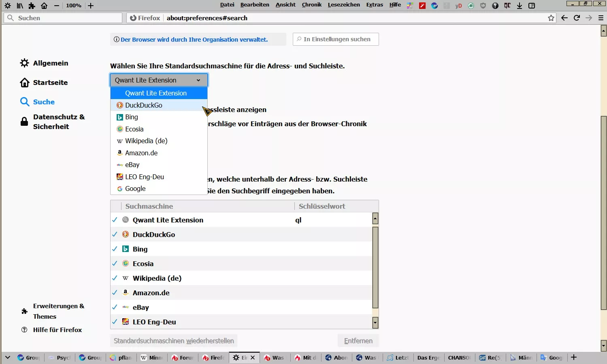Click the reload page arrow icon

[x=577, y=18]
